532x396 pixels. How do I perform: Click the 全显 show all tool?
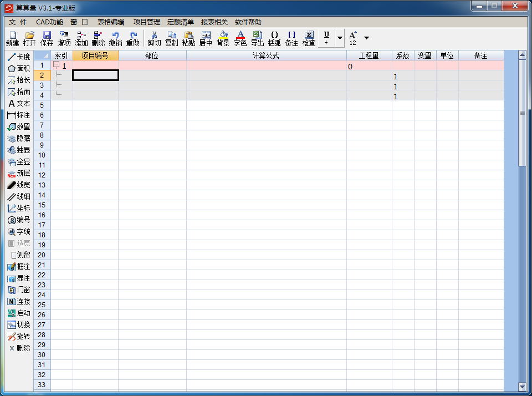pyautogui.click(x=19, y=161)
